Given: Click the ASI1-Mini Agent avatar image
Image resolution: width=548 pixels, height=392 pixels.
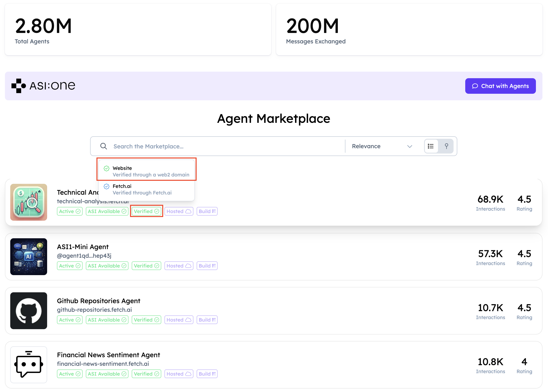Looking at the screenshot, I should point(28,256).
